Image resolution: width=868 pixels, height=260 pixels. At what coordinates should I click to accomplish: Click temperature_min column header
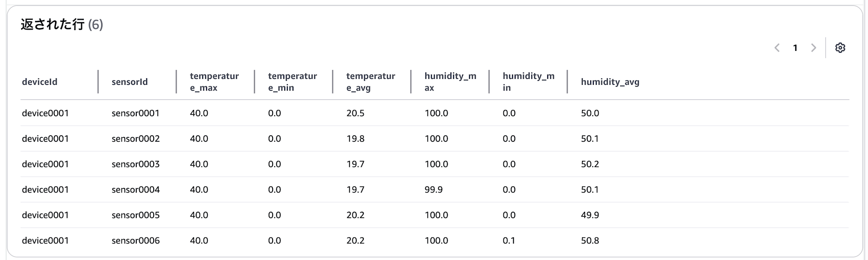click(x=293, y=82)
